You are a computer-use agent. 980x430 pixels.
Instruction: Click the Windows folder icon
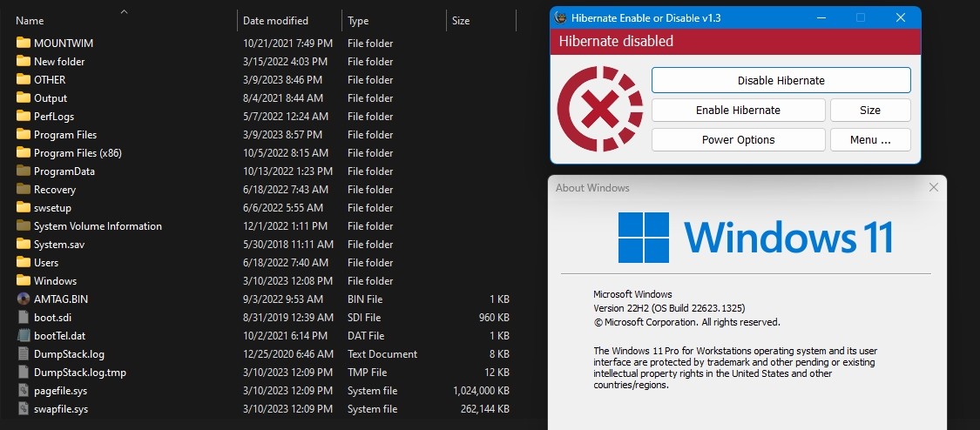click(24, 281)
